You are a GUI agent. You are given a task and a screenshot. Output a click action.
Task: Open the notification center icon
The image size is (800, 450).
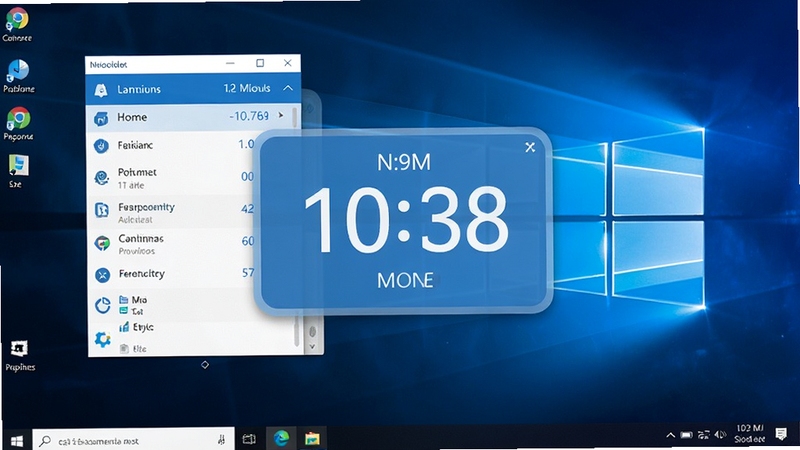click(x=781, y=434)
